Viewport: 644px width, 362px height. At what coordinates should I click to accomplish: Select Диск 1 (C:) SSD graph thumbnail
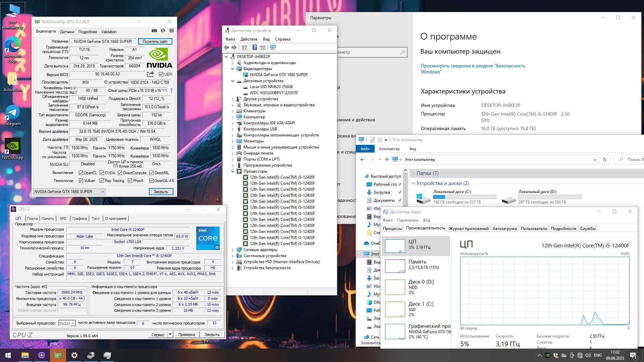[395, 309]
